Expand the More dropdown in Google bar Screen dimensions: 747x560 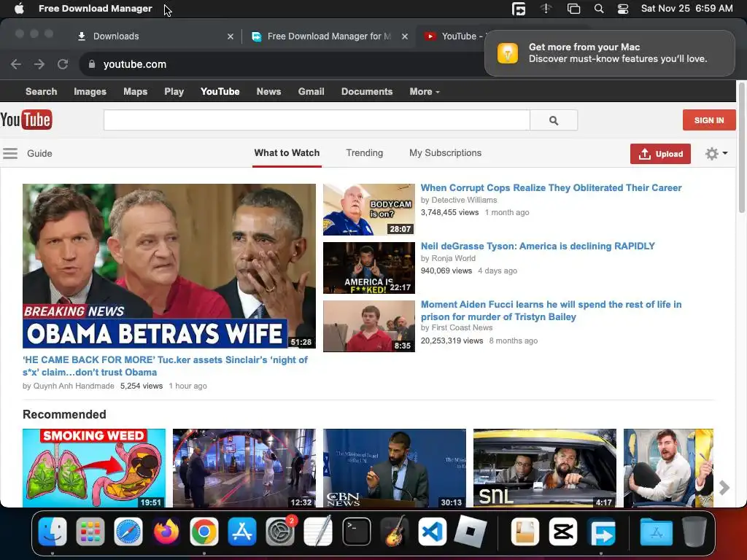click(424, 91)
